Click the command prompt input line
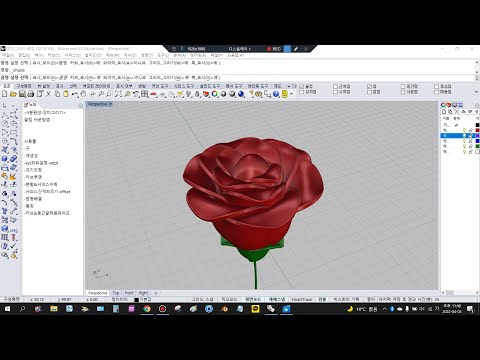The height and width of the screenshot is (360, 480). [237, 78]
